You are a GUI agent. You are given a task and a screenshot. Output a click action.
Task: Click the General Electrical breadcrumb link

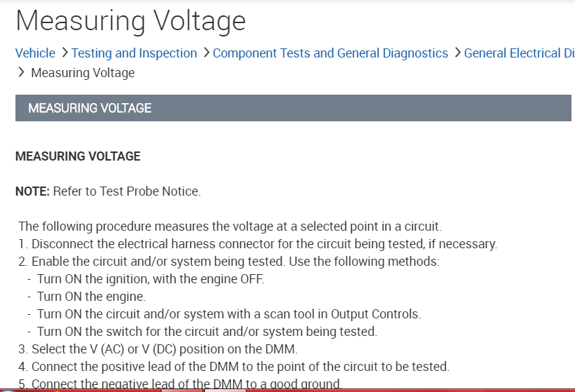(519, 53)
